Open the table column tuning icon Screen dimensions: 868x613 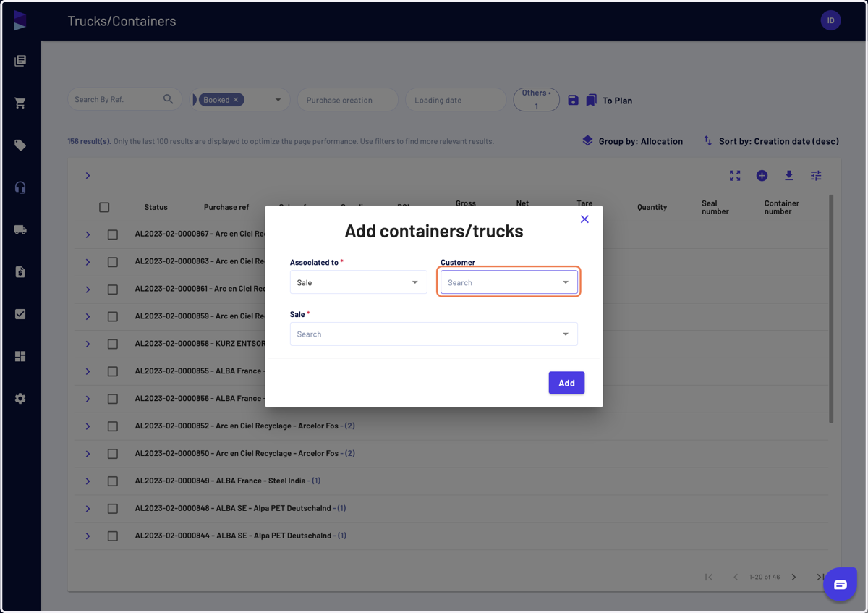pos(816,176)
